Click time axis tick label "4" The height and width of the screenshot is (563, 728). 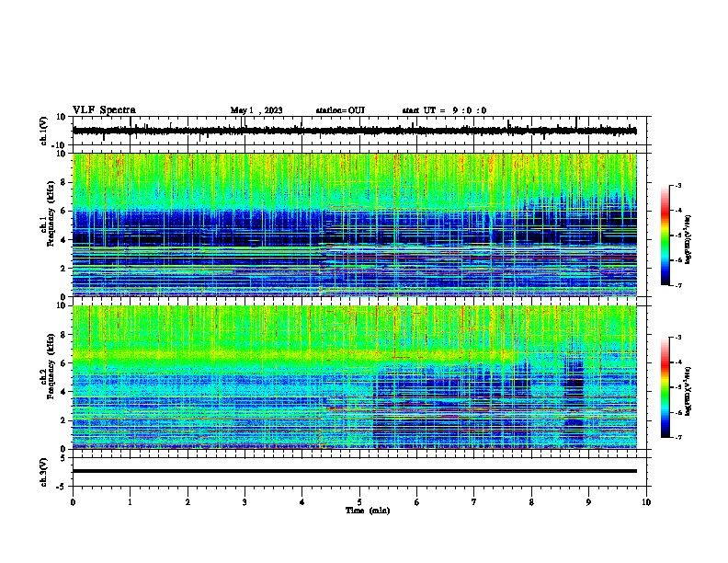click(302, 501)
